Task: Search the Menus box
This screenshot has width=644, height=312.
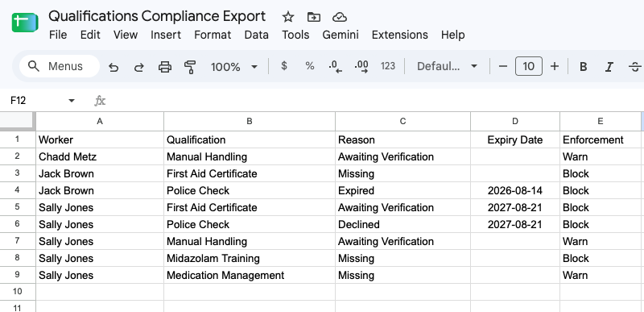Action: click(60, 66)
